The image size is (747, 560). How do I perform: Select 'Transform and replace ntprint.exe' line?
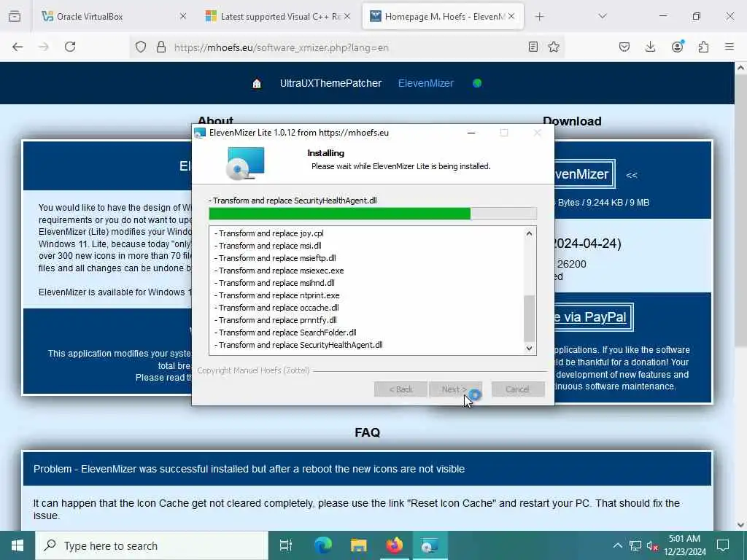(276, 295)
